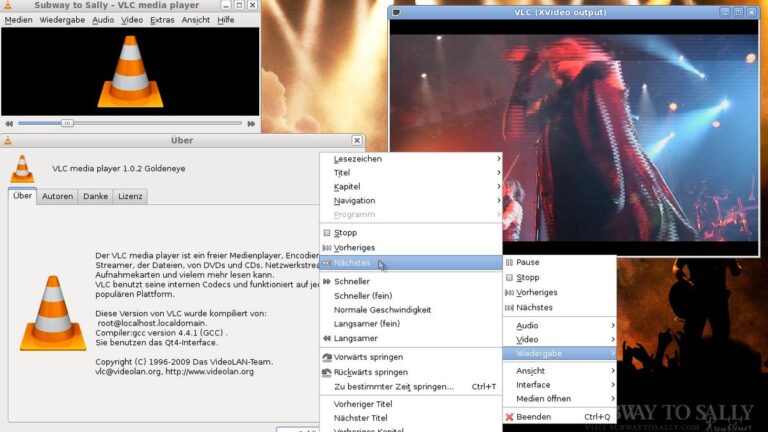Expand the Navigation submenu

(x=411, y=201)
